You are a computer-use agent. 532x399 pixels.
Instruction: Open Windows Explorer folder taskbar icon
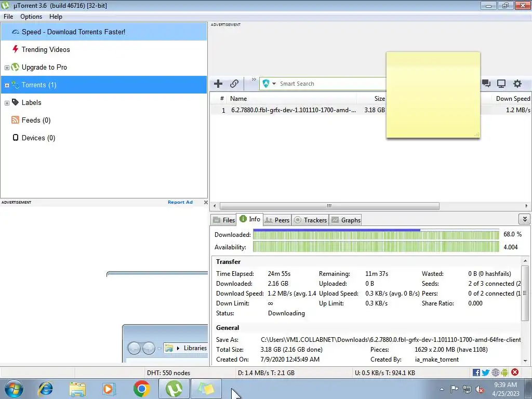pyautogui.click(x=77, y=389)
